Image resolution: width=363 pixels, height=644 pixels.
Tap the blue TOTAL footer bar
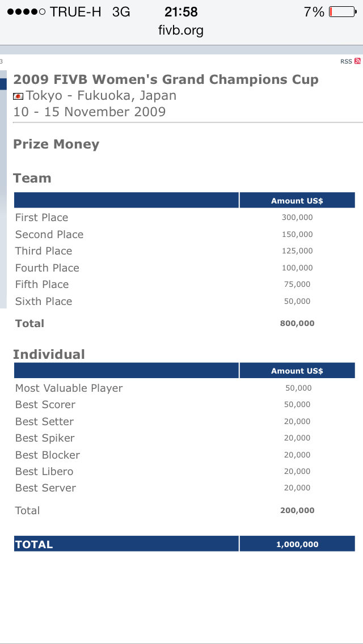pyautogui.click(x=126, y=544)
